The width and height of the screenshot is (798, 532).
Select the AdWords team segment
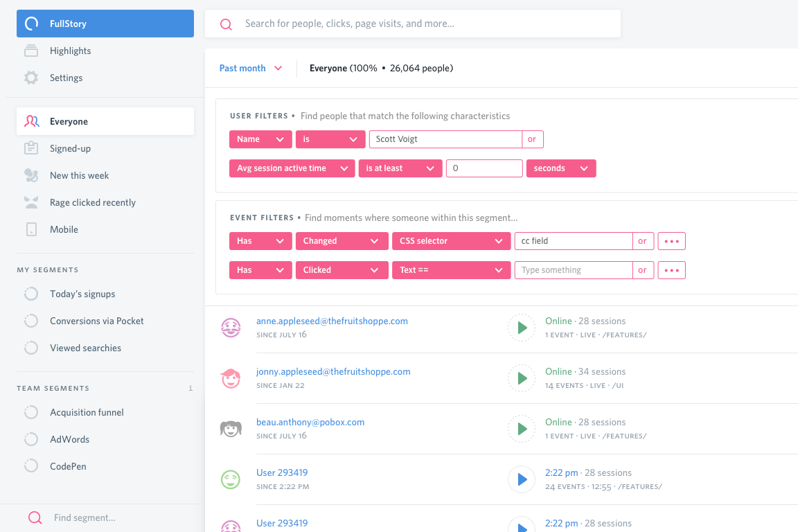pyautogui.click(x=69, y=439)
